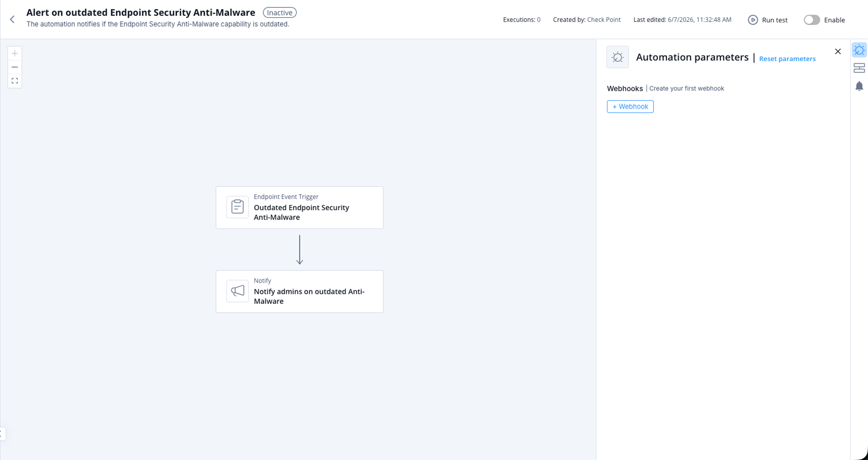This screenshot has width=868, height=460.
Task: Fit the workflow to screen
Action: click(x=15, y=81)
